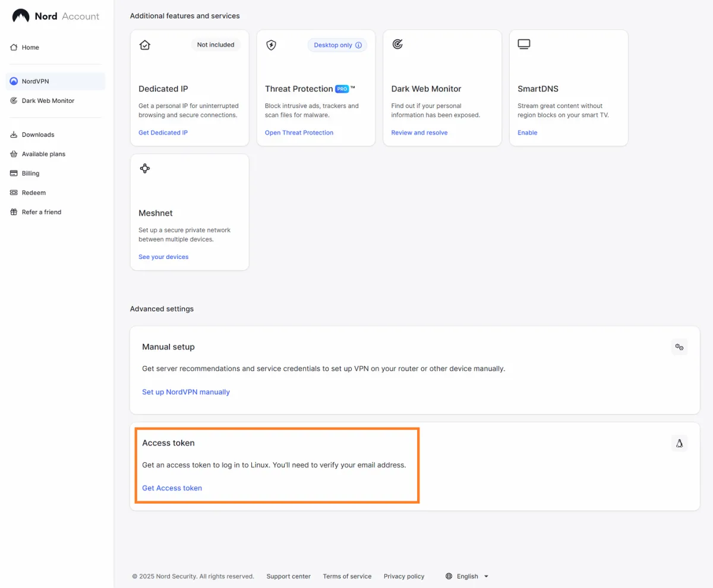Click the Threat Protection shield icon

pos(271,45)
